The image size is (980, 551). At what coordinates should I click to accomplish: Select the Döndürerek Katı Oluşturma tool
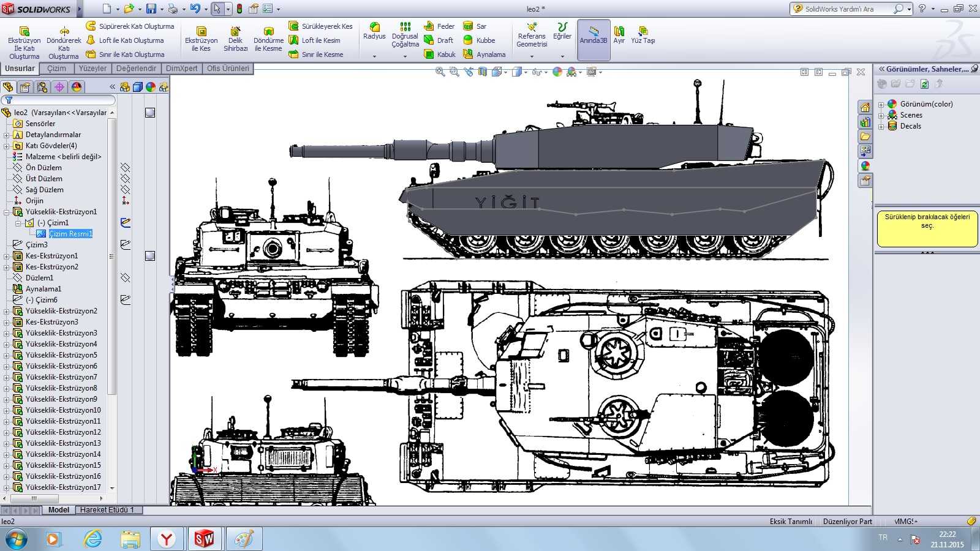(x=64, y=42)
